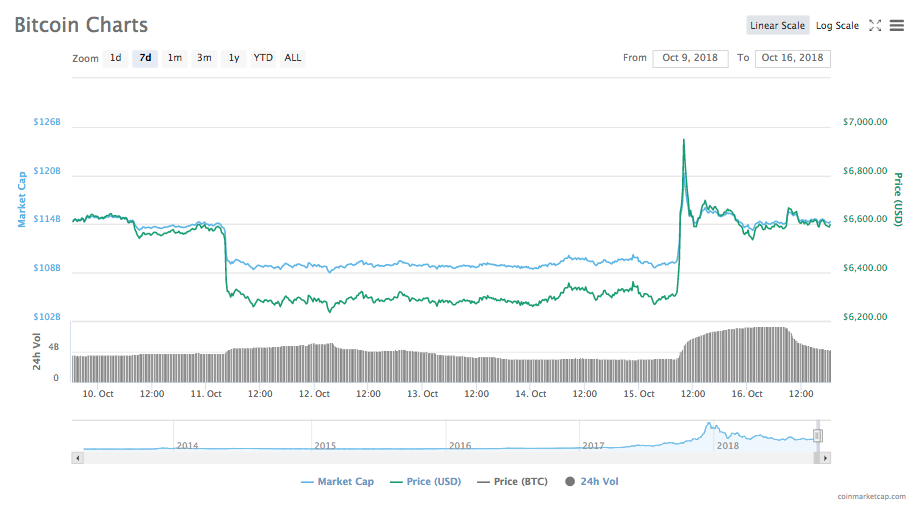This screenshot has width=924, height=511.
Task: Click the $126B market cap axis label
Action: pos(47,122)
